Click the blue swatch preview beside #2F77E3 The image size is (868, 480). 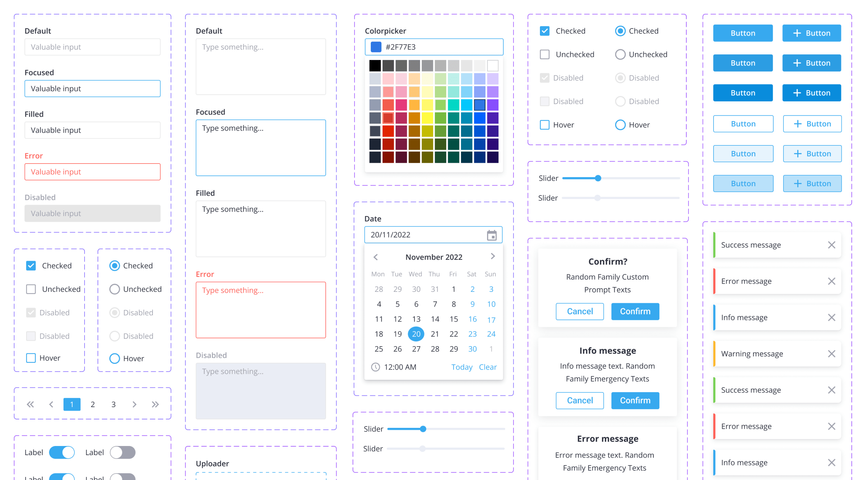(x=376, y=47)
